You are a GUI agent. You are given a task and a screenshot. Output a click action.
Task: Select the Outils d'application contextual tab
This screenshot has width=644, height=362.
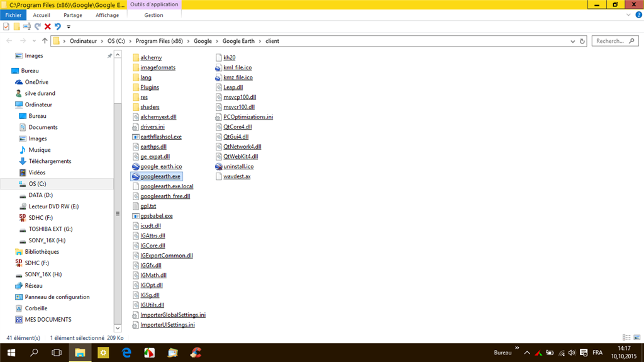point(154,4)
